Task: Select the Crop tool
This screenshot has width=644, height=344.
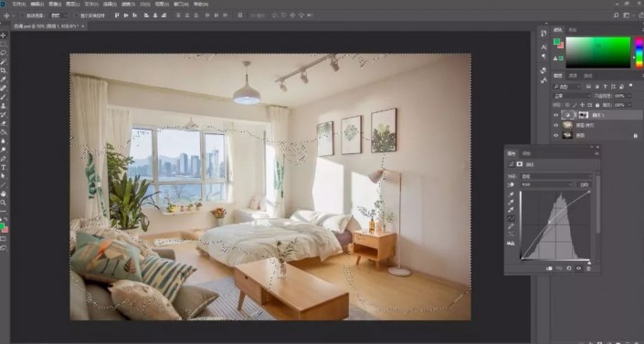Action: tap(4, 70)
